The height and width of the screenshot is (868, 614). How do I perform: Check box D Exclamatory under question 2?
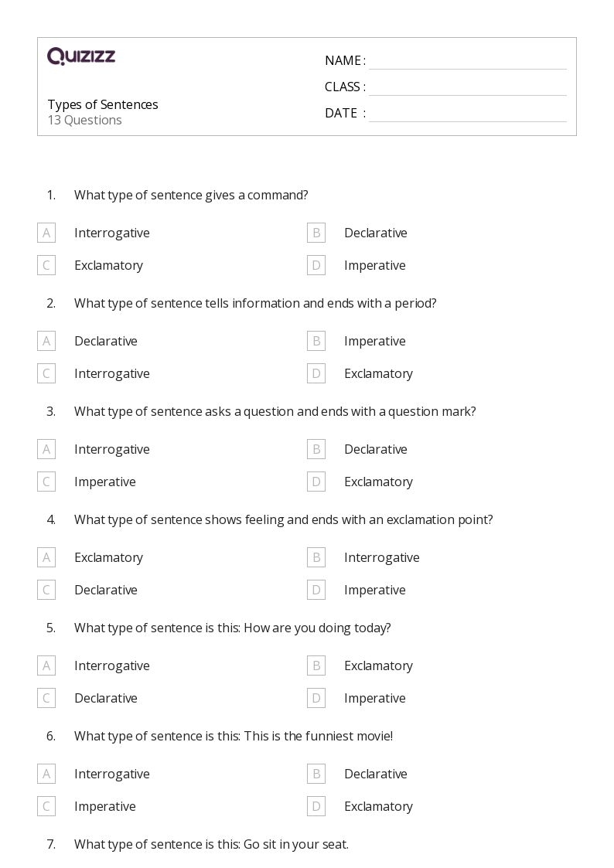[x=316, y=373]
